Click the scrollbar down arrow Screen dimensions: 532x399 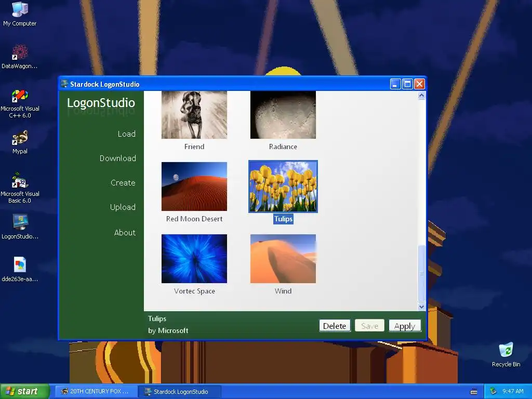click(x=421, y=307)
